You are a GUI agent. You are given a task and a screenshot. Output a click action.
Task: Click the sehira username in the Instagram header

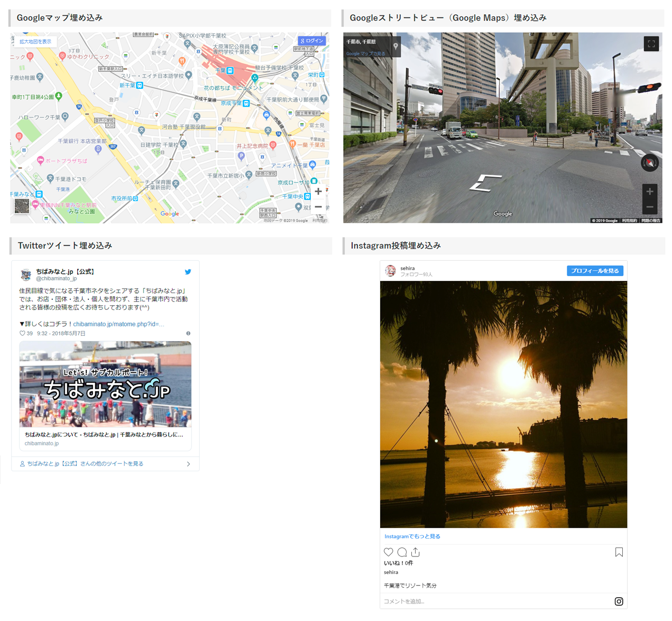click(407, 268)
